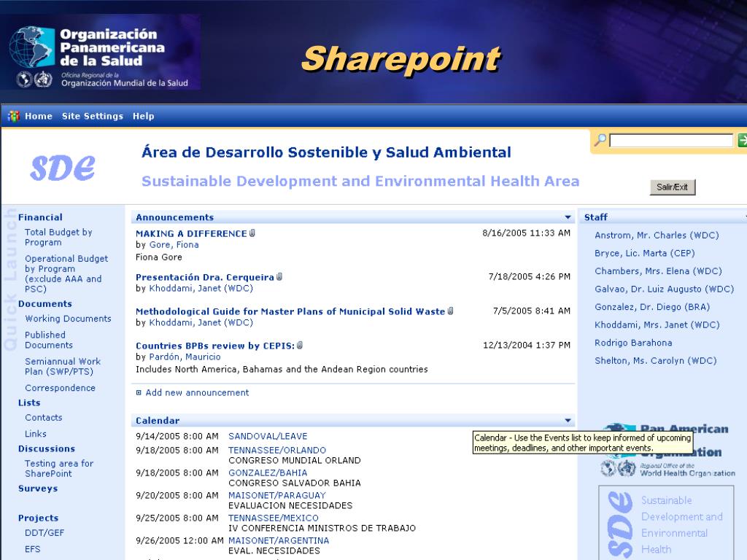Click the green go arrow next to search box
The height and width of the screenshot is (560, 747).
742,140
